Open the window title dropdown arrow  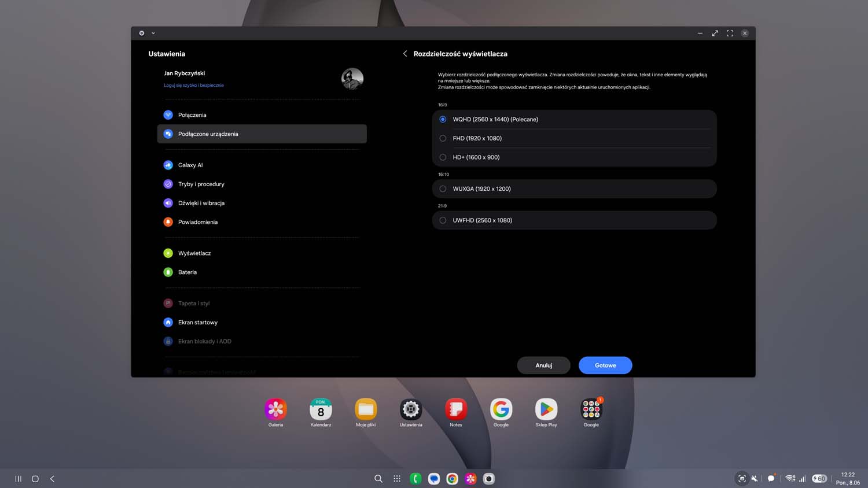[x=153, y=34]
